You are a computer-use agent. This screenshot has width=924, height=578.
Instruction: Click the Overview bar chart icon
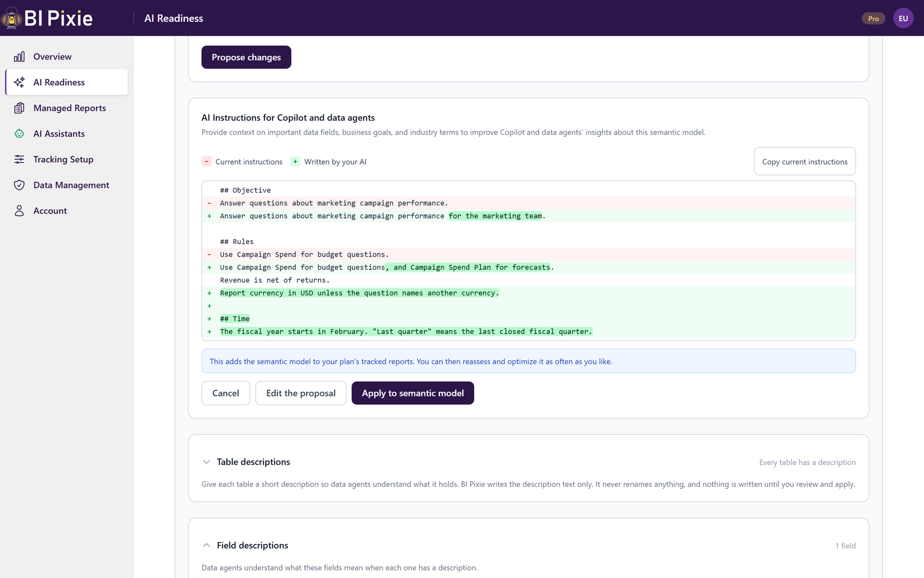19,57
